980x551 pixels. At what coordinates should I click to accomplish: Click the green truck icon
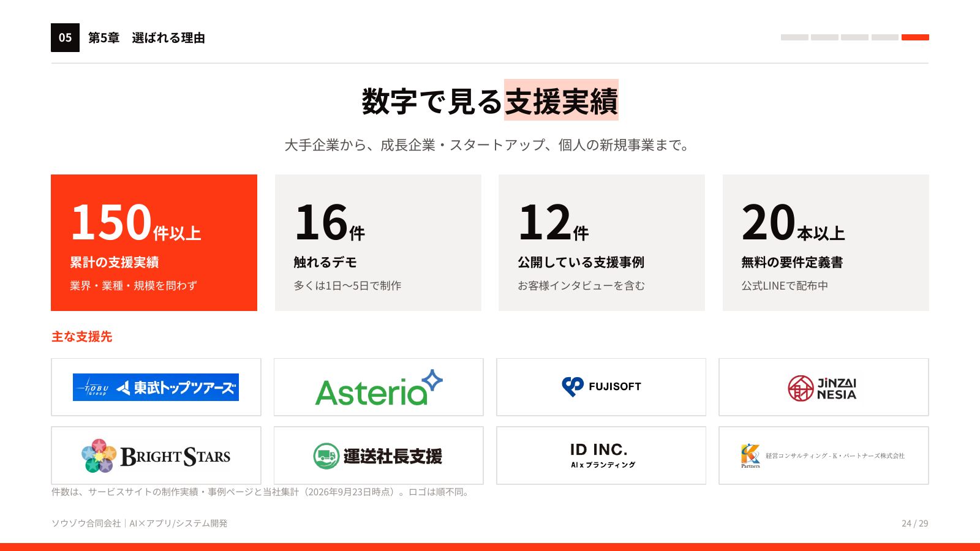point(326,456)
